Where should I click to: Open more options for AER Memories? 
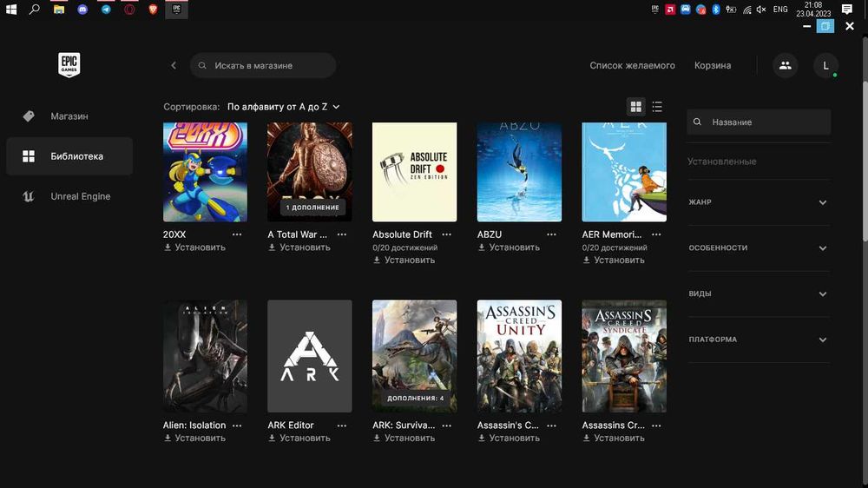656,234
